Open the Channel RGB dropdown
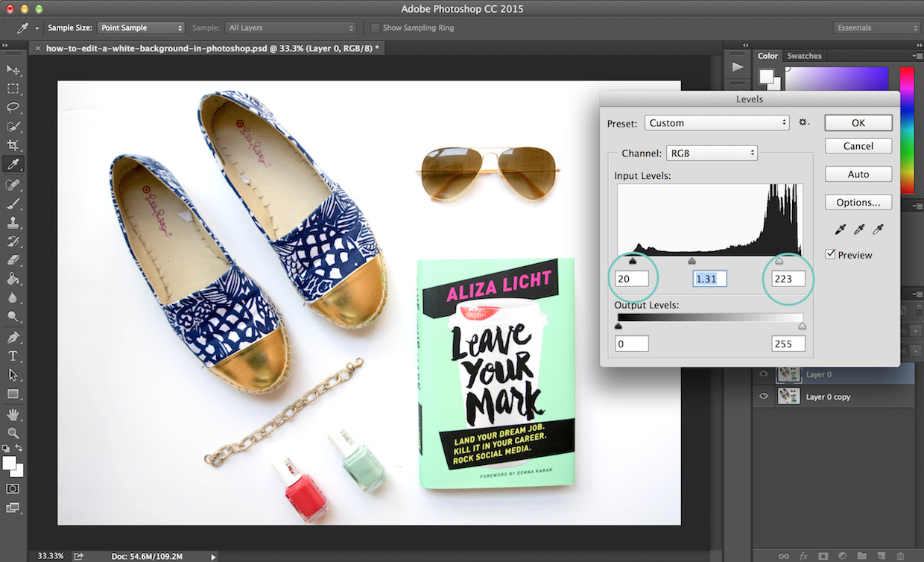 coord(712,153)
